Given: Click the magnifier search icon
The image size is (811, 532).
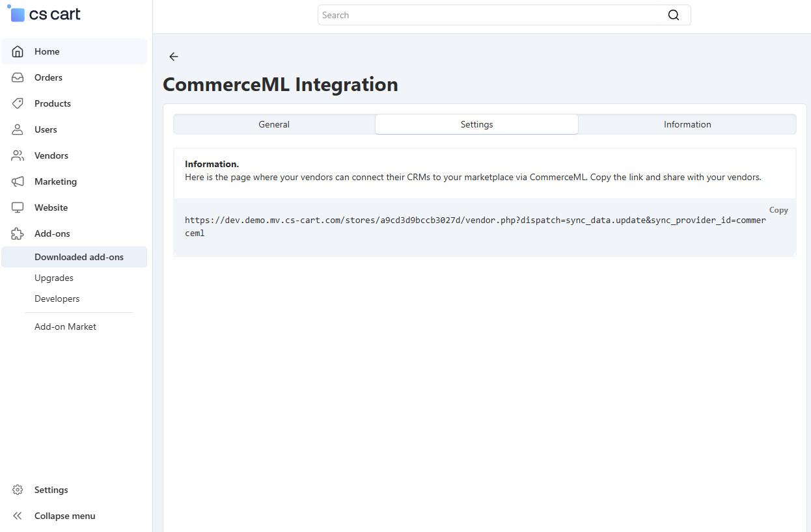Looking at the screenshot, I should pos(674,15).
